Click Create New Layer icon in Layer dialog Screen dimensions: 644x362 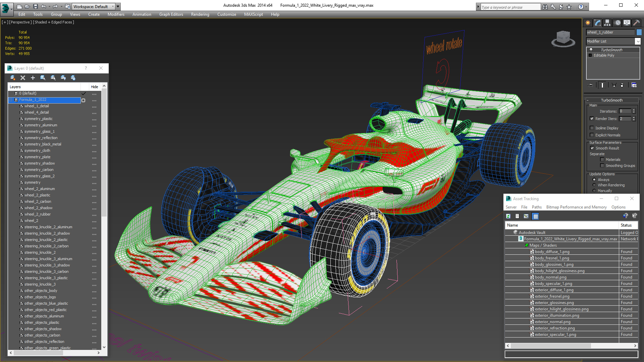click(x=13, y=78)
